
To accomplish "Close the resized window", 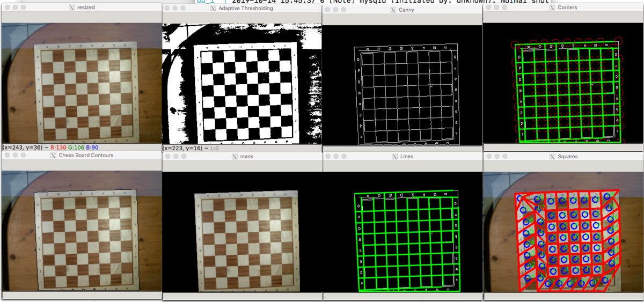I will [x=6, y=8].
